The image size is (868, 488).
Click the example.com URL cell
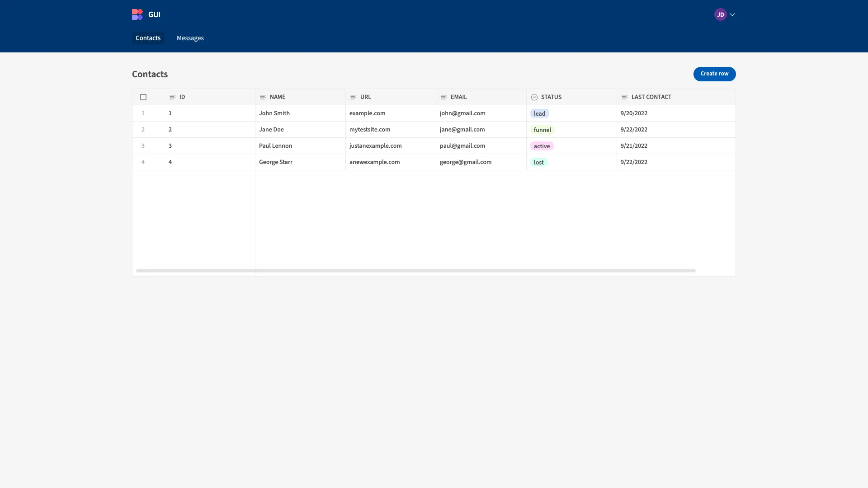pyautogui.click(x=391, y=113)
